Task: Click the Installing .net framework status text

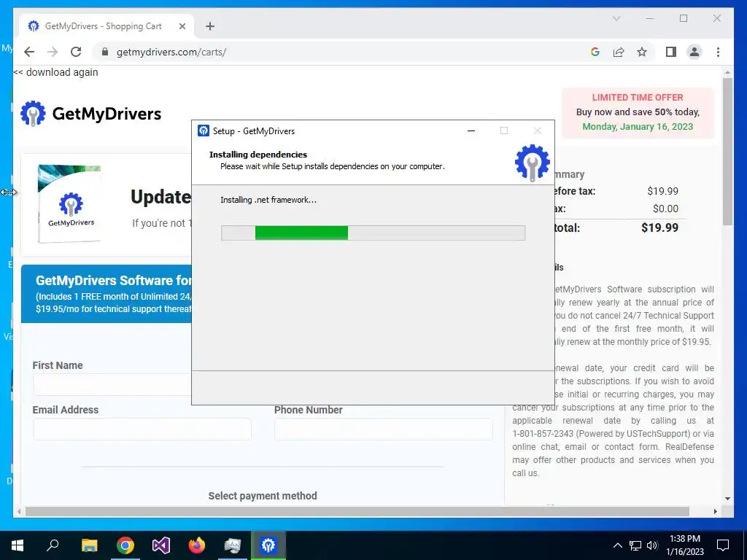Action: 268,200
